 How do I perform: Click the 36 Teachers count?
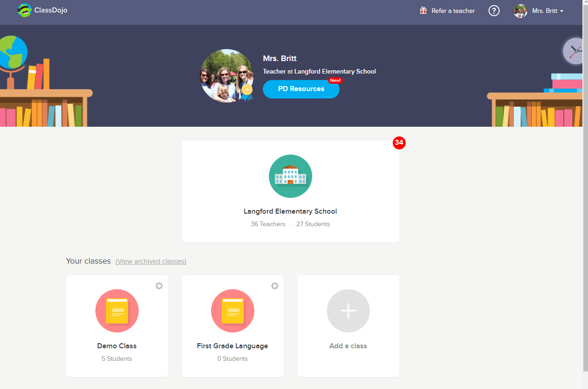pyautogui.click(x=268, y=224)
